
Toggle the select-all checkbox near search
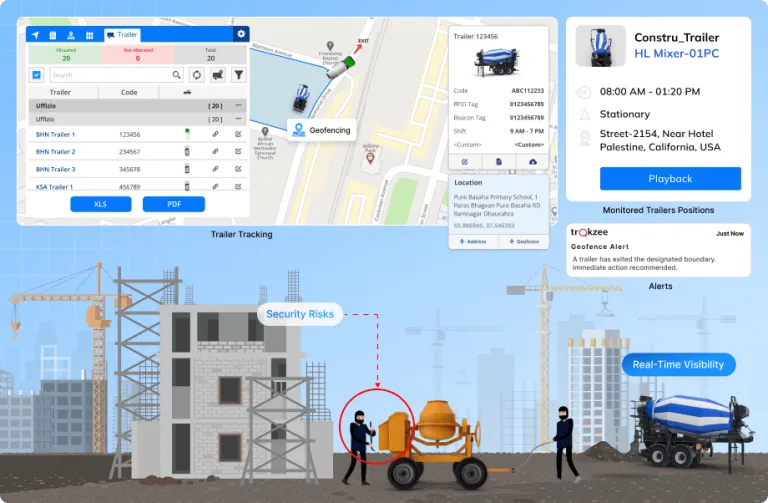37,75
